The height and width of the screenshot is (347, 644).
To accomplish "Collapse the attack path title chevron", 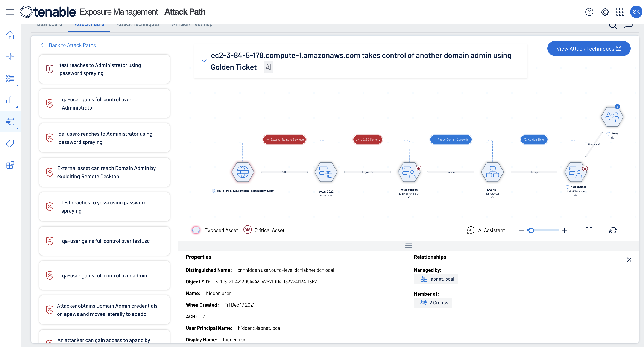I will [204, 61].
